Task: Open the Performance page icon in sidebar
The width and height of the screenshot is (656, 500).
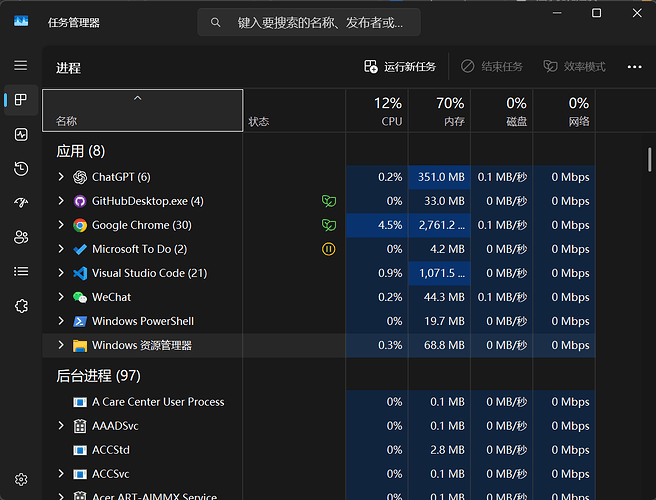Action: tap(21, 134)
